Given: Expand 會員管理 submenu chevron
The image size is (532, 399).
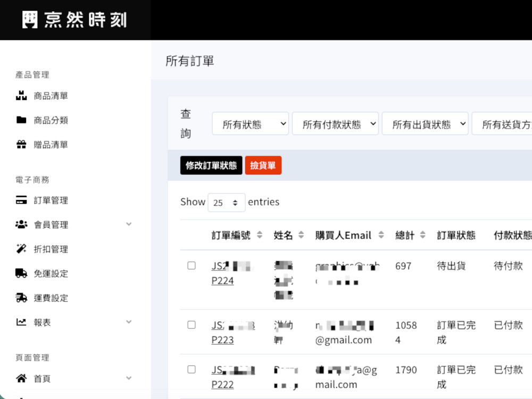Looking at the screenshot, I should coord(129,224).
